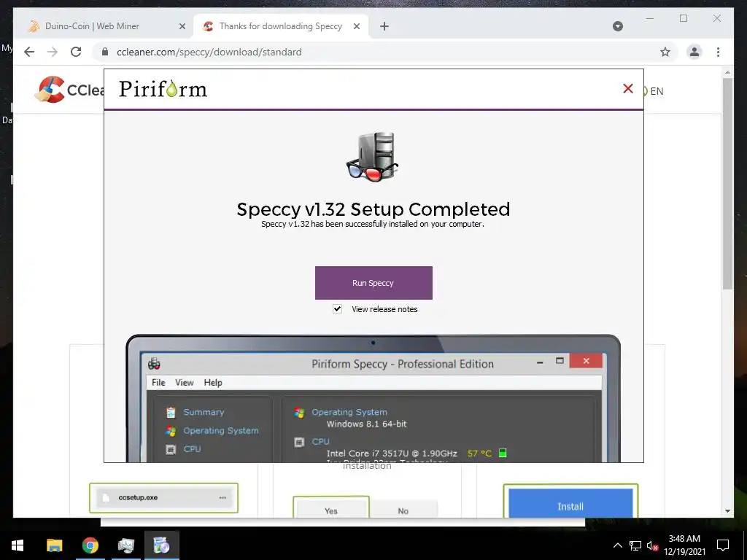Select the Thanks for downloading Speccy tab

(281, 26)
